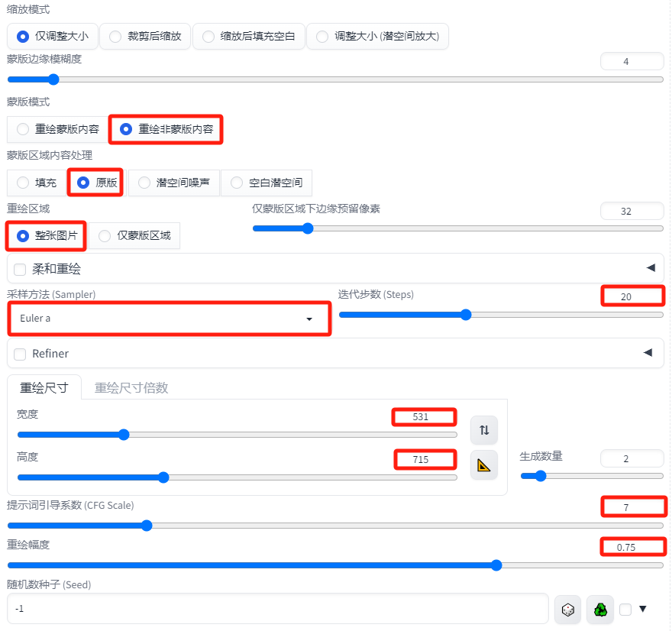Open the Euler a sampler dropdown
This screenshot has height=631, width=672.
tap(170, 319)
